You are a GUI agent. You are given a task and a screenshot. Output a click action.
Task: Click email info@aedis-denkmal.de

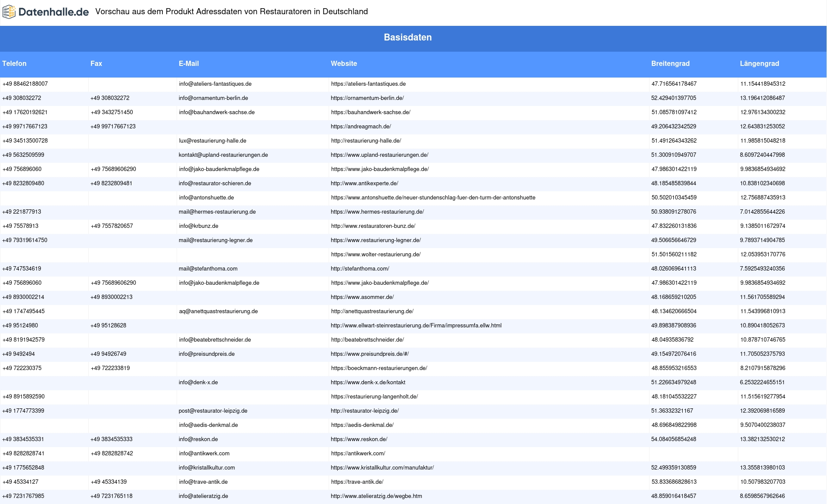(x=208, y=425)
